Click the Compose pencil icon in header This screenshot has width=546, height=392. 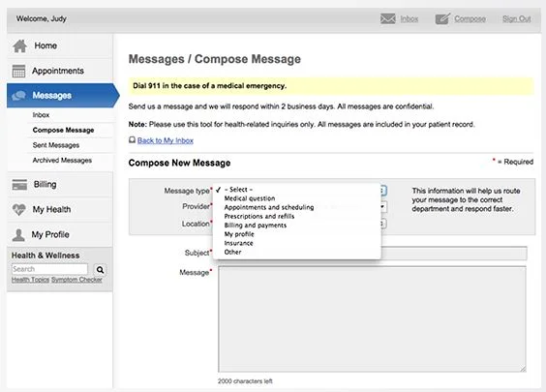[x=442, y=18]
